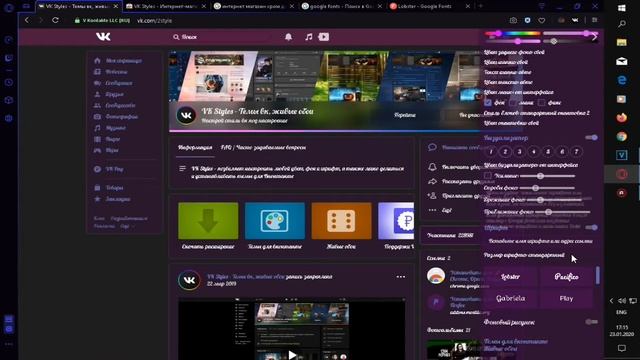This screenshot has width=640, height=360.
Task: Toggle the Фоновый рисунок switch
Action: (x=591, y=322)
